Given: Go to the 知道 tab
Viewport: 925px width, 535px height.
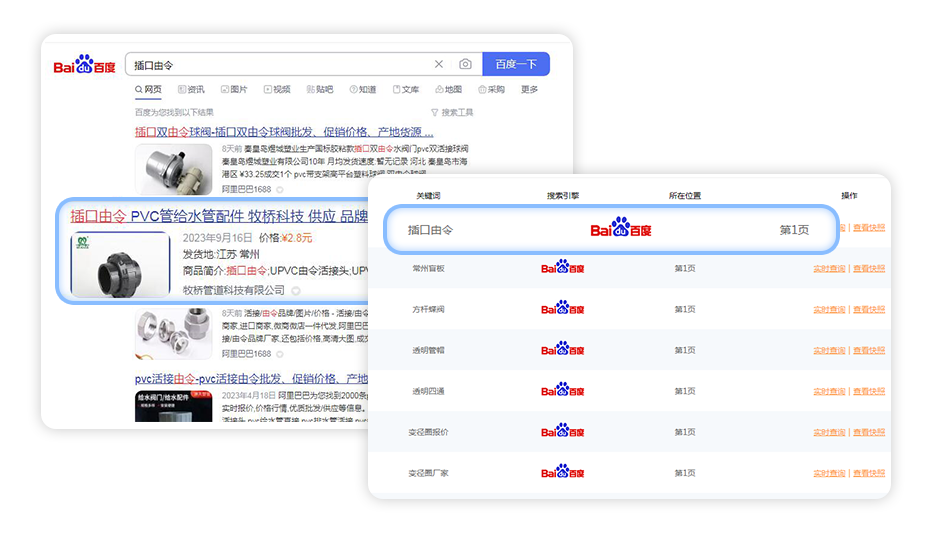Looking at the screenshot, I should click(363, 90).
